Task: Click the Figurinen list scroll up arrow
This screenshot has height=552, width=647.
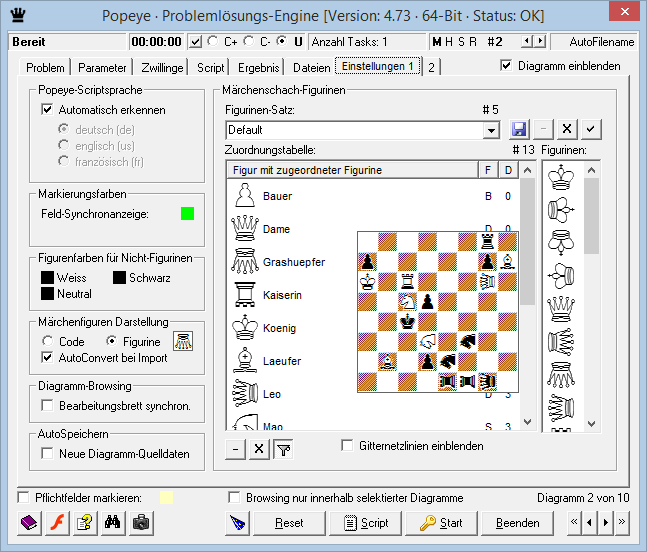Action: pyautogui.click(x=591, y=170)
